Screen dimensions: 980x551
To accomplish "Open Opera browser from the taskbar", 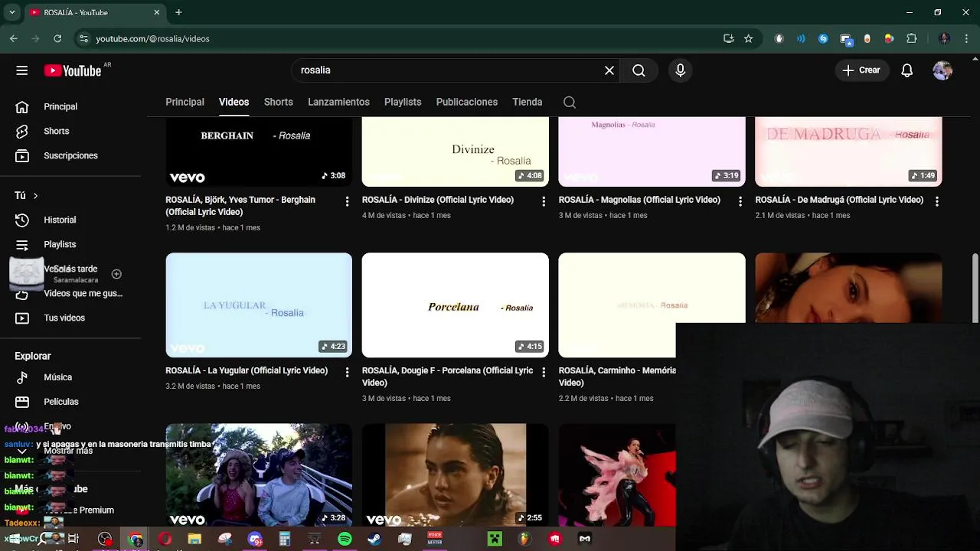I will pyautogui.click(x=165, y=539).
